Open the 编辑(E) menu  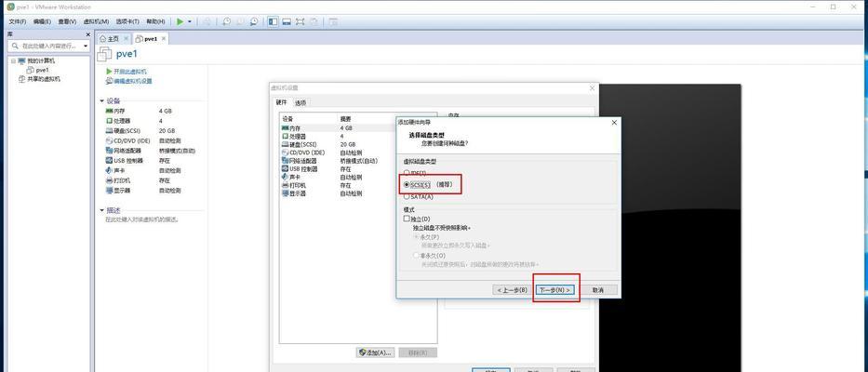(x=42, y=21)
